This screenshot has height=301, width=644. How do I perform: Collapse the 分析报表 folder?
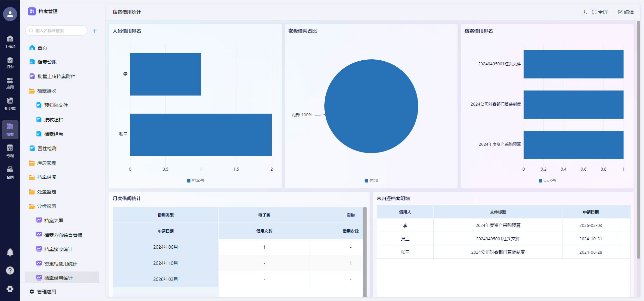pyautogui.click(x=47, y=206)
